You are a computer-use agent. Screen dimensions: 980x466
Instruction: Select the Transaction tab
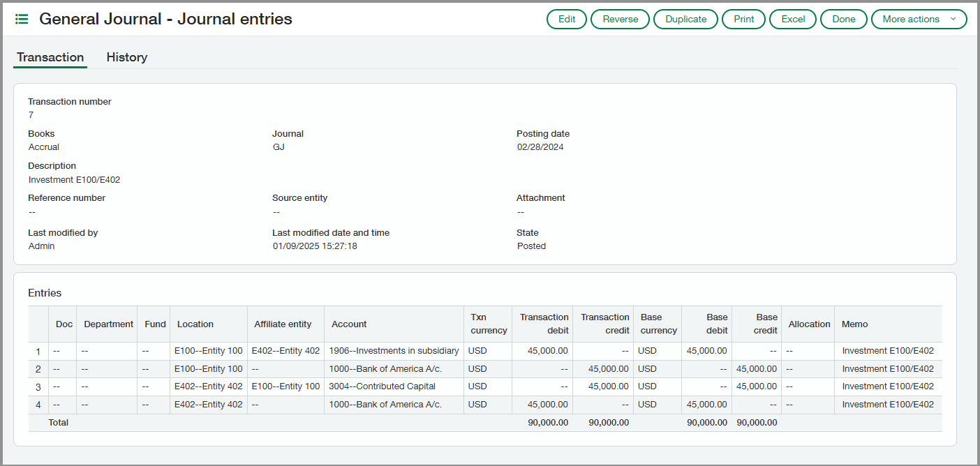tap(50, 57)
